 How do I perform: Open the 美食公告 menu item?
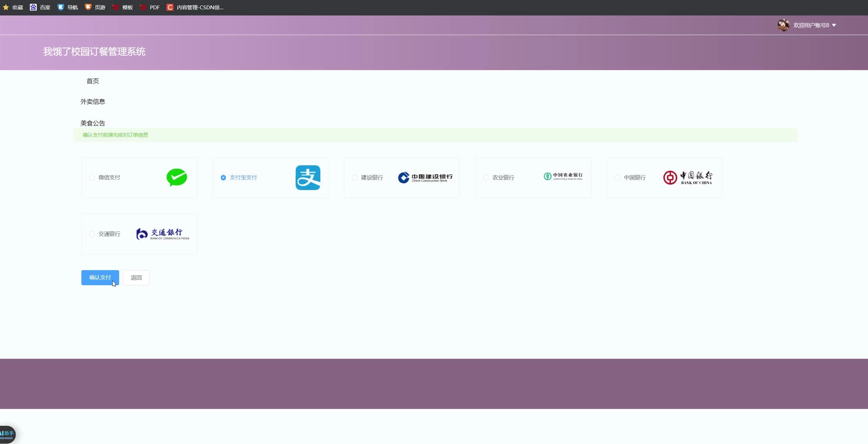pyautogui.click(x=93, y=123)
